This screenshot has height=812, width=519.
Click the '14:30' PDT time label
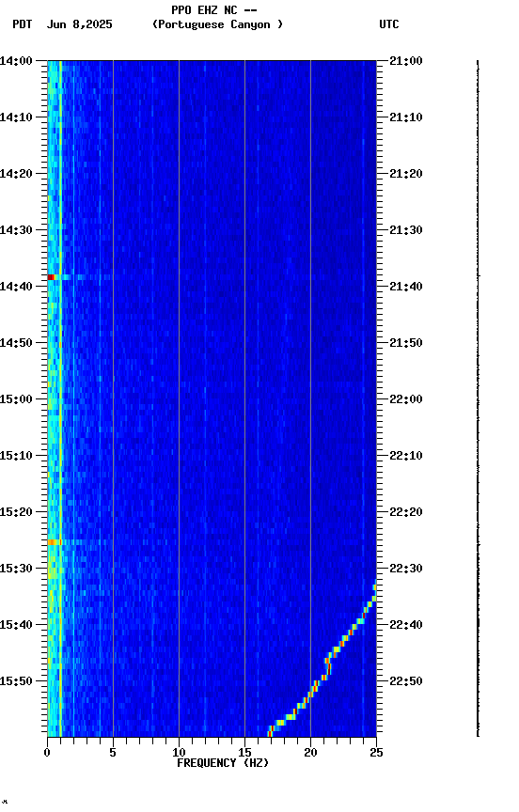pos(16,230)
